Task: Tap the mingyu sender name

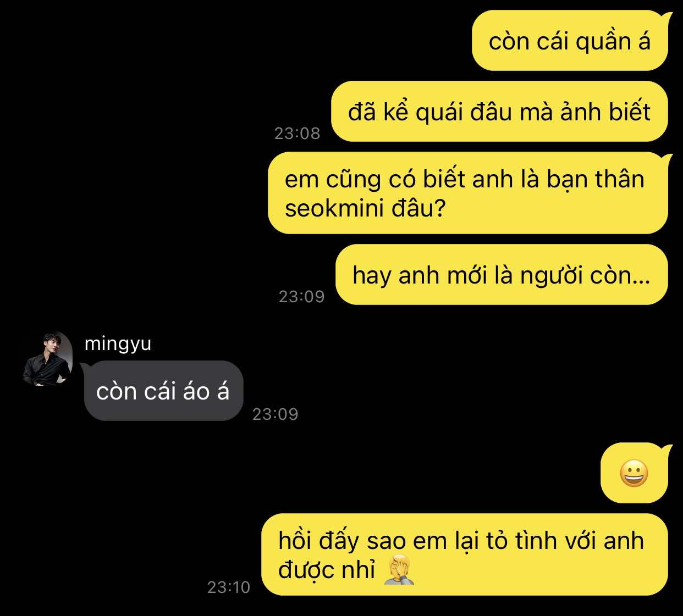Action: coord(118,344)
